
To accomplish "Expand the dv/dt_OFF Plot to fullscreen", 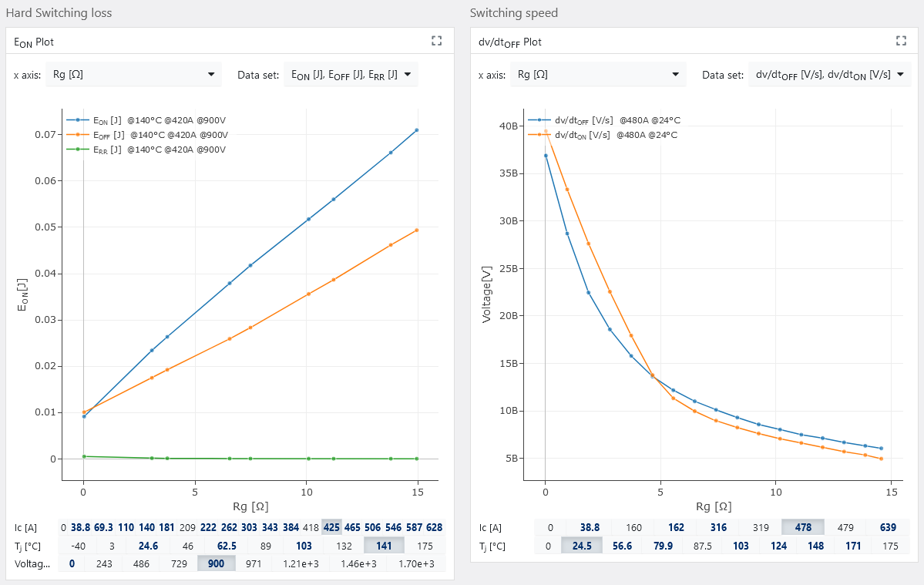I will pos(901,41).
